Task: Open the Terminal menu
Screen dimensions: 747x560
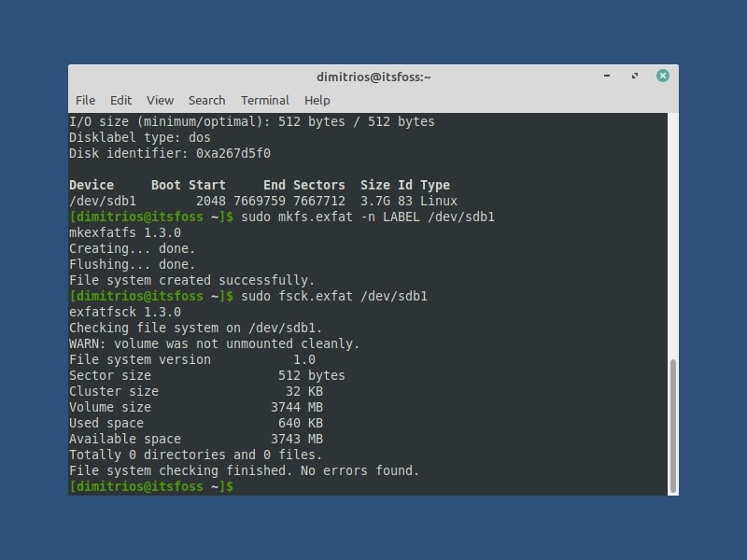Action: click(264, 100)
